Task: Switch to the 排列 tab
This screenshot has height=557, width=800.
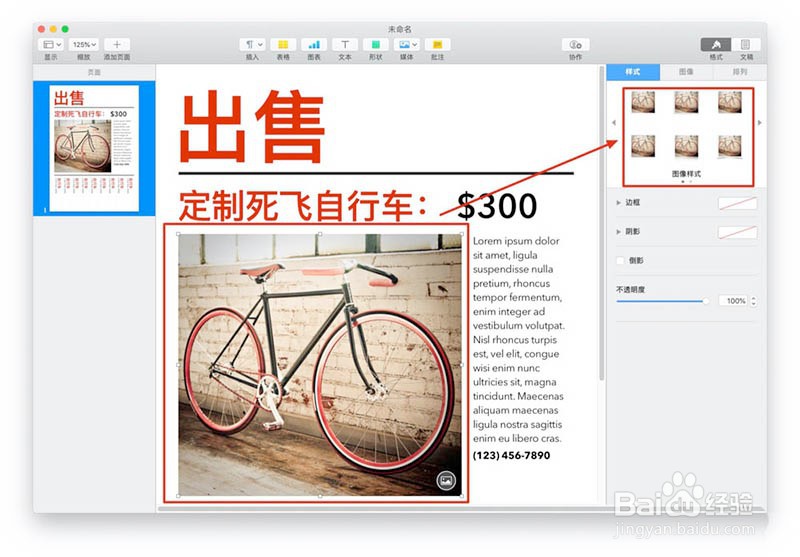Action: pos(740,72)
